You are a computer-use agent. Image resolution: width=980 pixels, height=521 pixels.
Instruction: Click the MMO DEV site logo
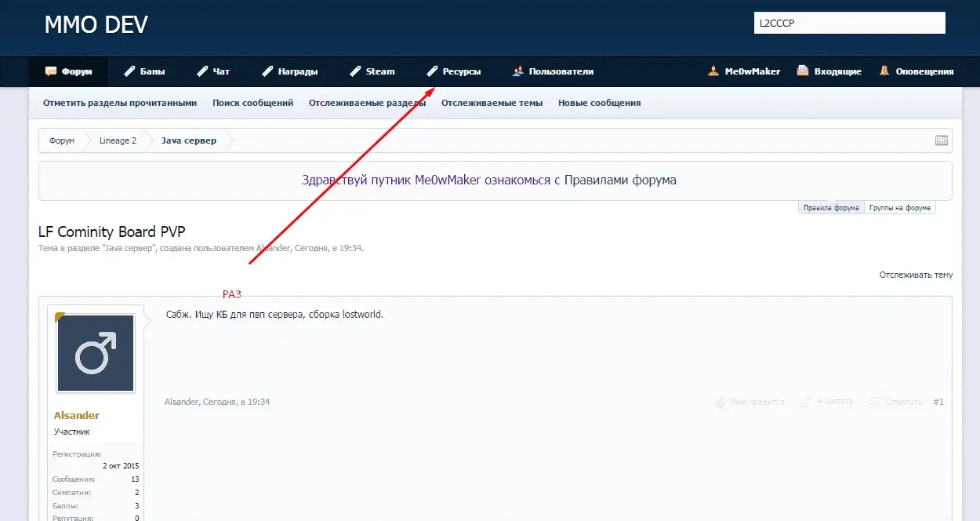click(x=96, y=25)
